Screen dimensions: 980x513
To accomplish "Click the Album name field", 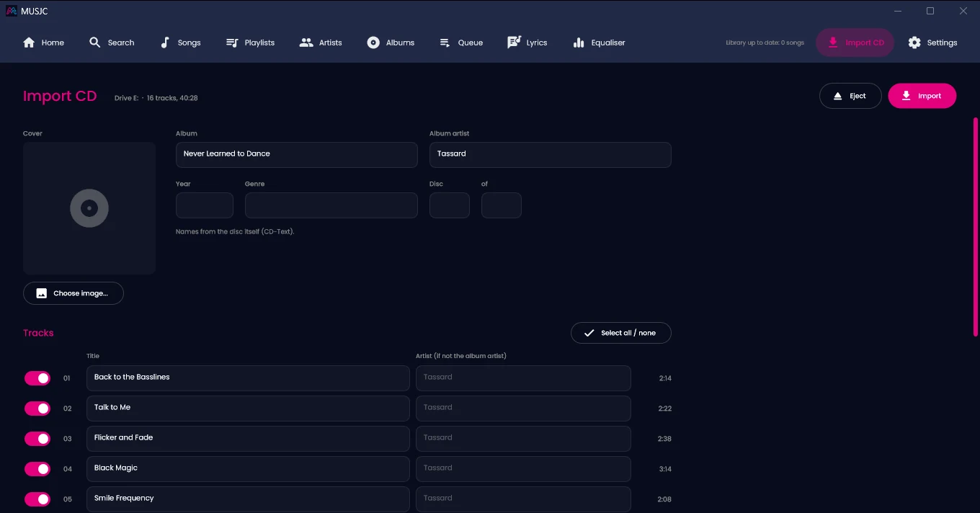I will click(297, 155).
